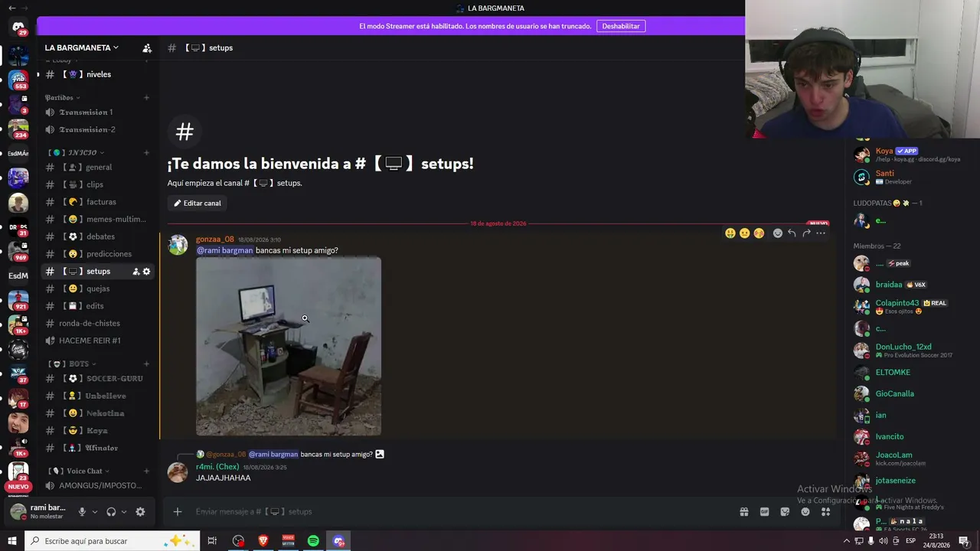
Task: Click Deshabilitar to disable Streamer mode
Action: (x=621, y=26)
